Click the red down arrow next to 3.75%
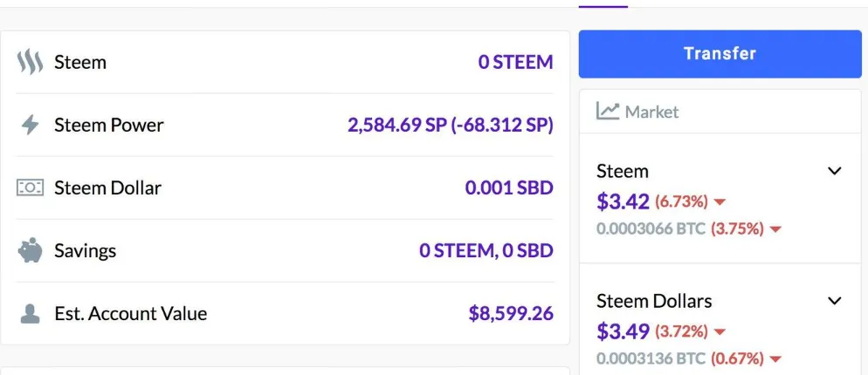Viewport: 868px width, 375px height. click(x=775, y=229)
